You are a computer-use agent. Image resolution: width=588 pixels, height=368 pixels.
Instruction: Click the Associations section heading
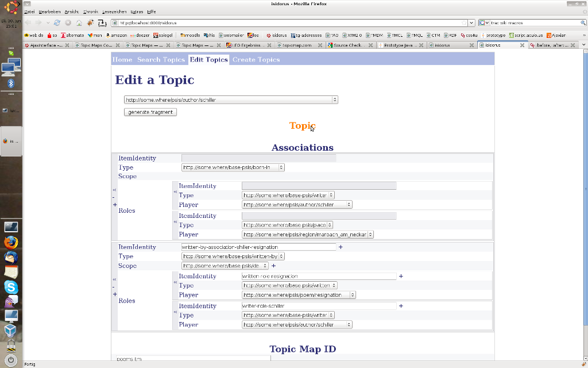pos(302,148)
